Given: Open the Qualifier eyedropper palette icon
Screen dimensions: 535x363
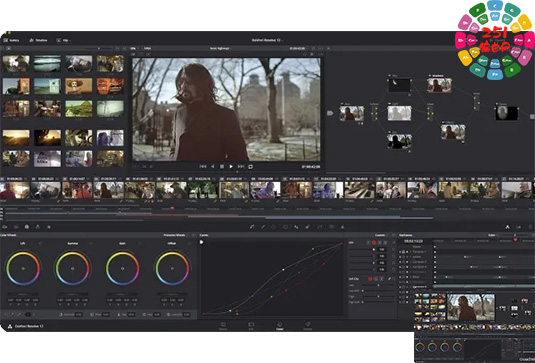Looking at the screenshot, I should (x=263, y=227).
